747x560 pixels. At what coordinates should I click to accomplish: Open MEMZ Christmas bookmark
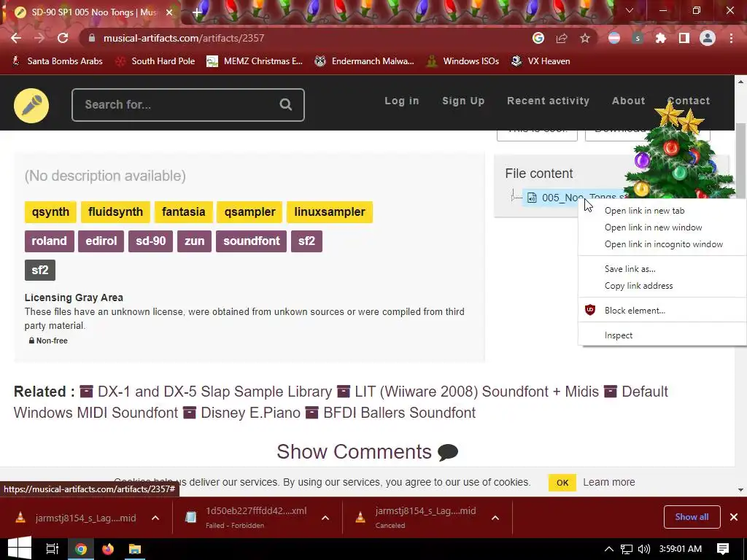coord(255,61)
